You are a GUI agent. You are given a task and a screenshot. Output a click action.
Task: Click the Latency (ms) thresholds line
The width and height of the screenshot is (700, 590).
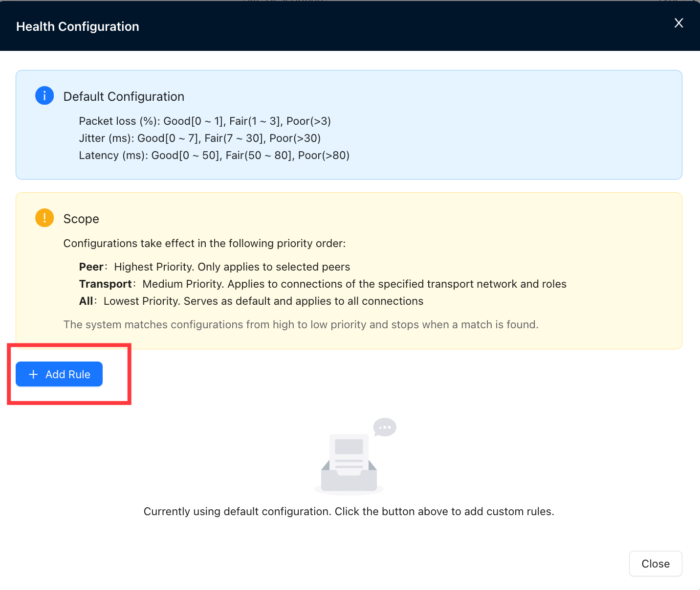tap(214, 155)
